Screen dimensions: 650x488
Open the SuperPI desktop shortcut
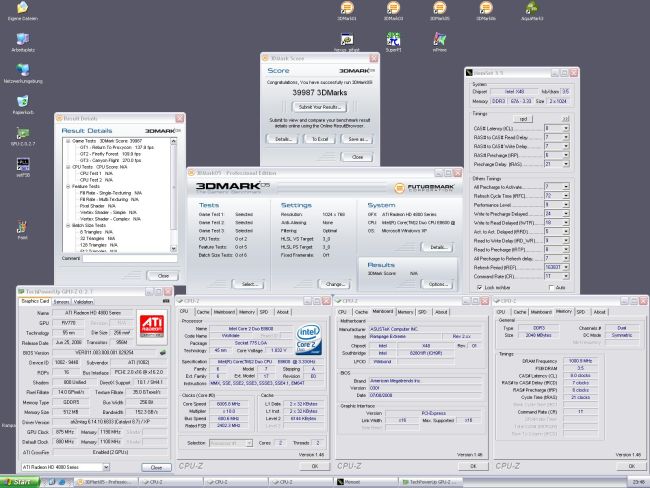tap(393, 42)
